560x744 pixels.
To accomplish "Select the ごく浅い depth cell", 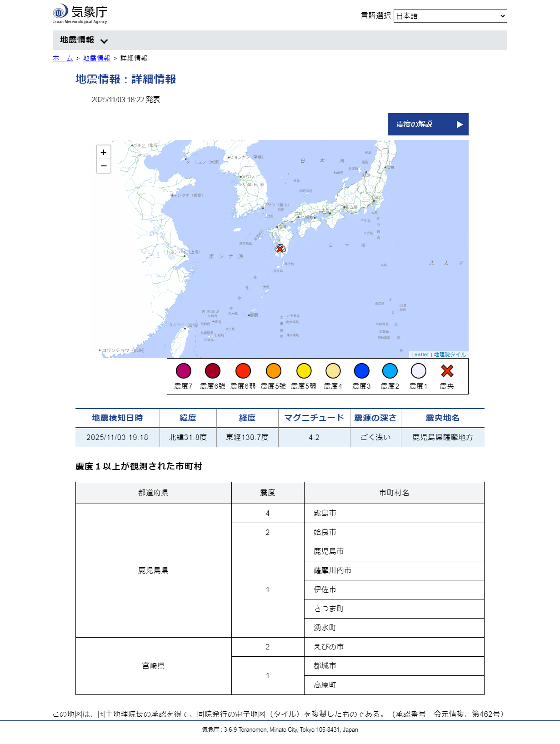I will [375, 437].
